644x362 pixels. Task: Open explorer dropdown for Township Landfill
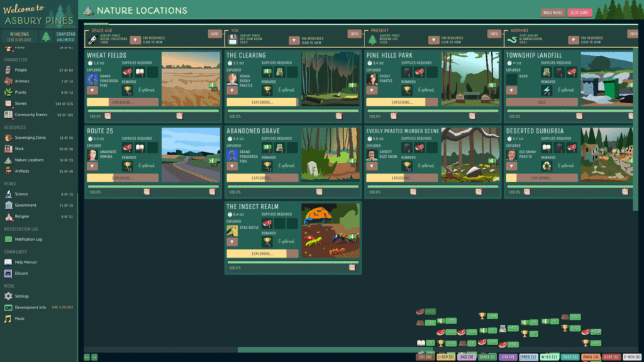(x=511, y=90)
